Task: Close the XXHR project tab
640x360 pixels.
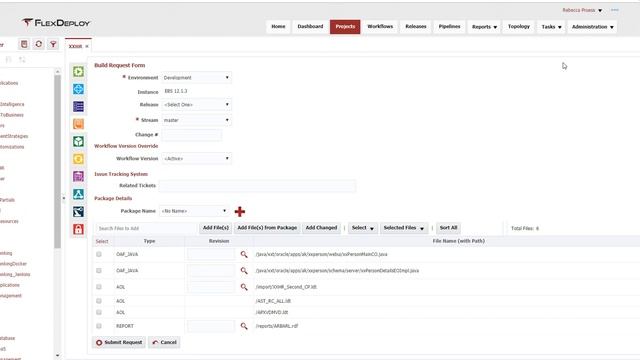Action: (87, 47)
